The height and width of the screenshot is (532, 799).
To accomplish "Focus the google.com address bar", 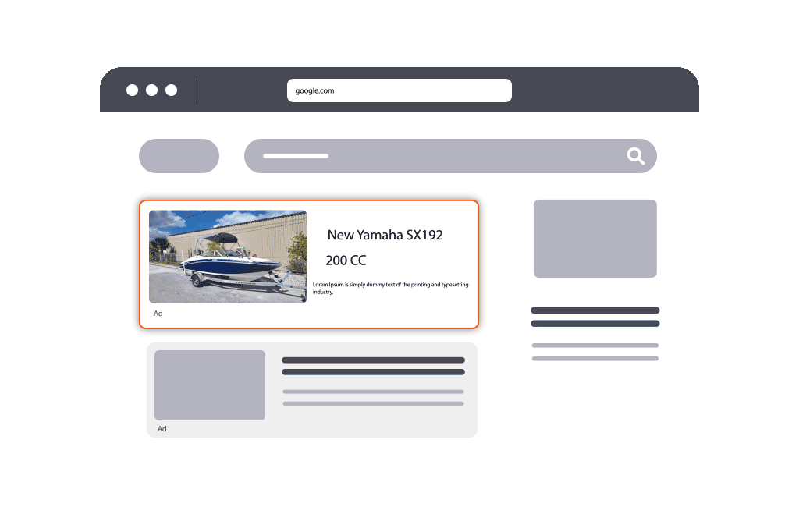I will tap(399, 90).
